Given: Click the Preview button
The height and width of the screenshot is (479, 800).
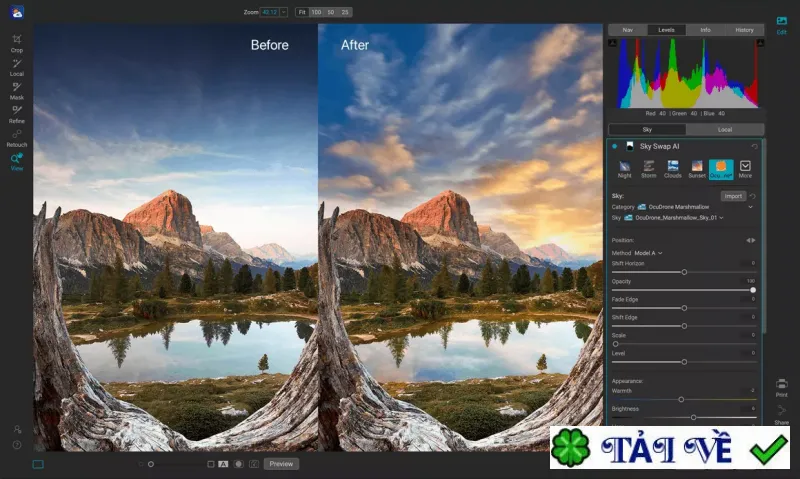Looking at the screenshot, I should click(x=281, y=464).
